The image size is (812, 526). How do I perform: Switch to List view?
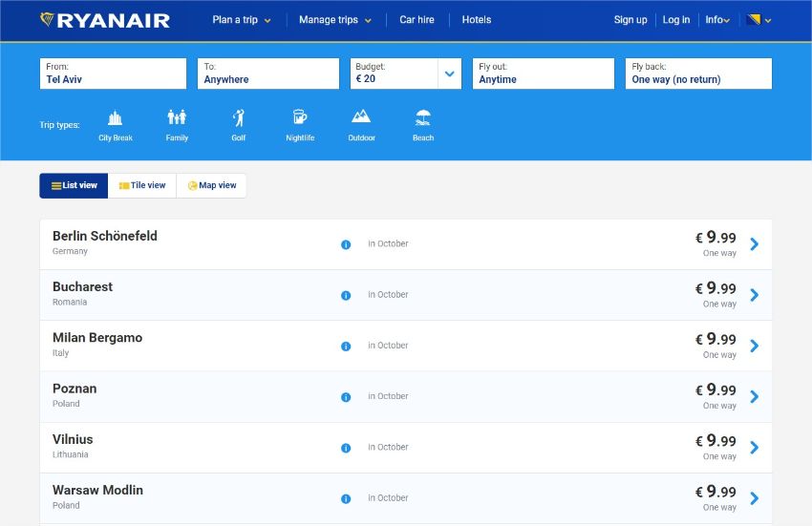pos(74,185)
